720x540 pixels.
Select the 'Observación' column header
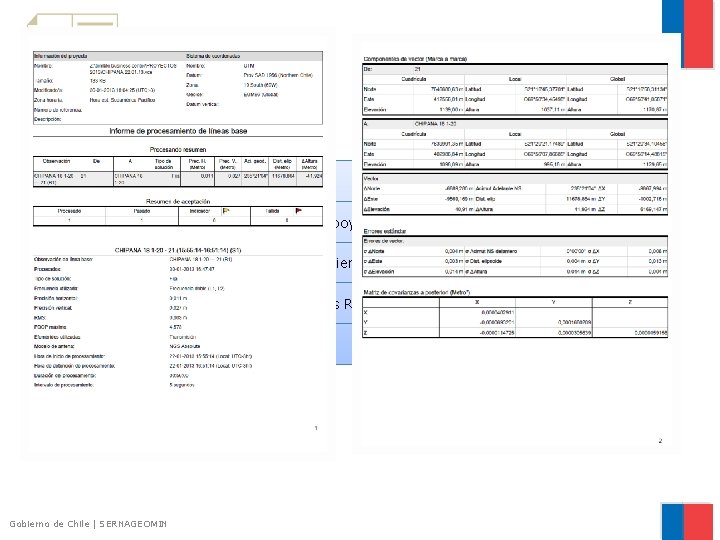[x=56, y=161]
